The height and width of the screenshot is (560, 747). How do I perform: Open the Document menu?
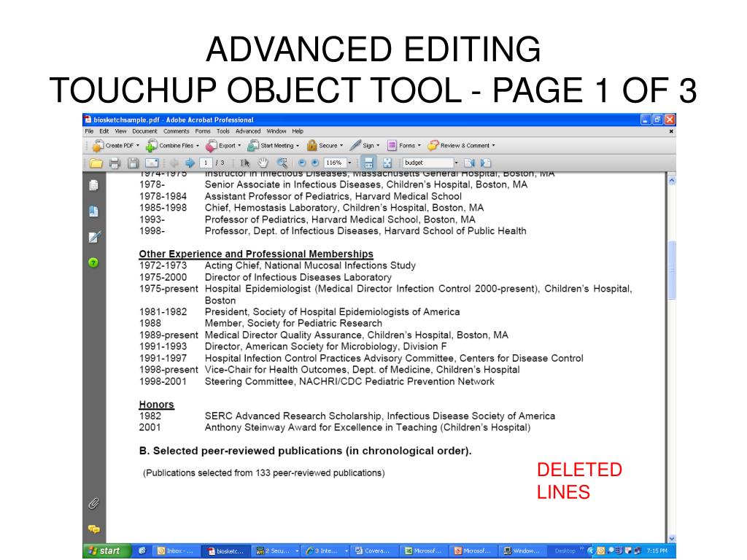[x=144, y=131]
